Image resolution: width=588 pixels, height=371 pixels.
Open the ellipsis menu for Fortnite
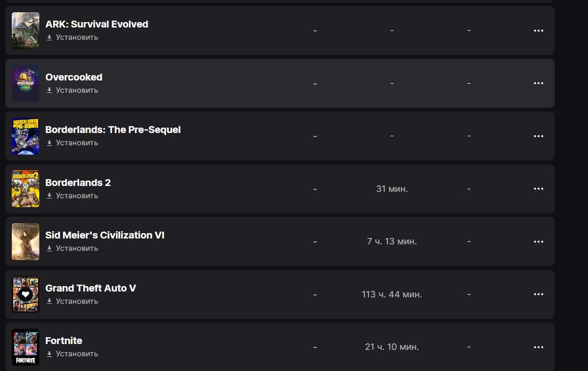[x=538, y=347]
